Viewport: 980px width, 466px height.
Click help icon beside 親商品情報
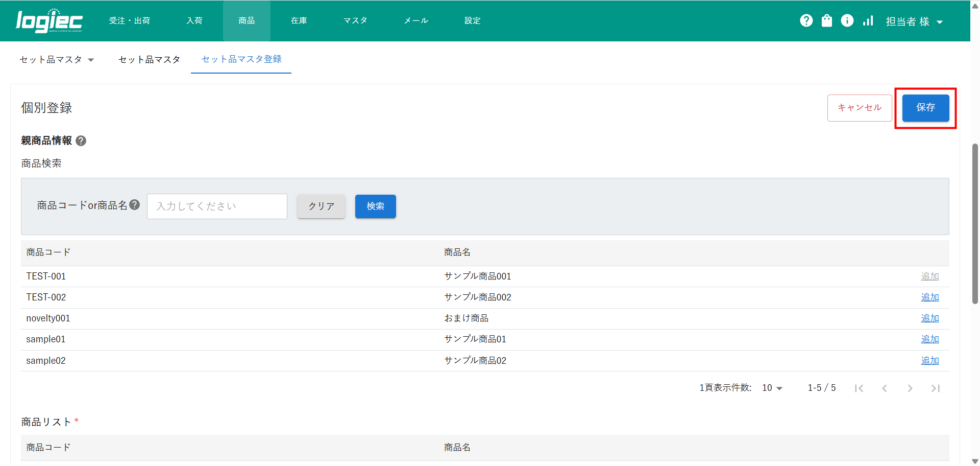coord(81,141)
